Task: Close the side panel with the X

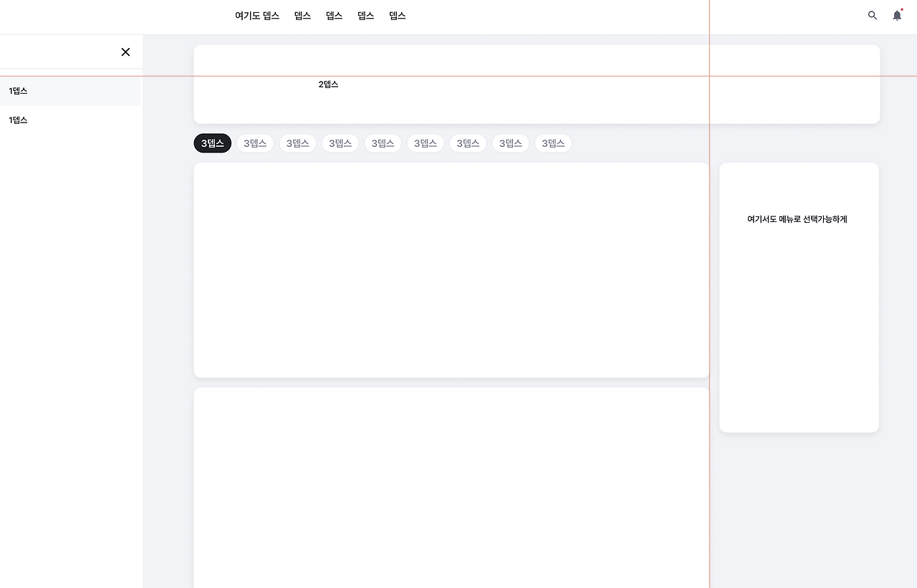Action: (x=125, y=52)
